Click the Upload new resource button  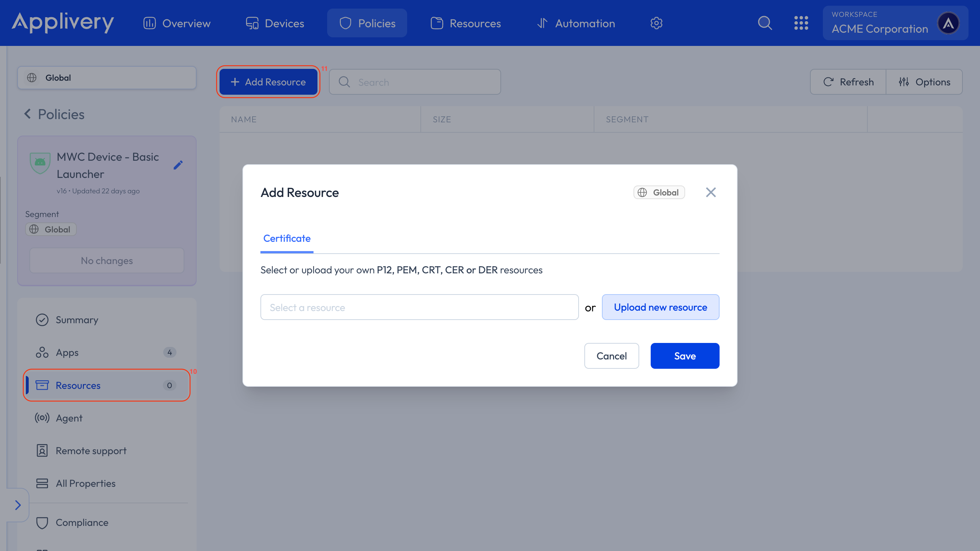(x=660, y=307)
